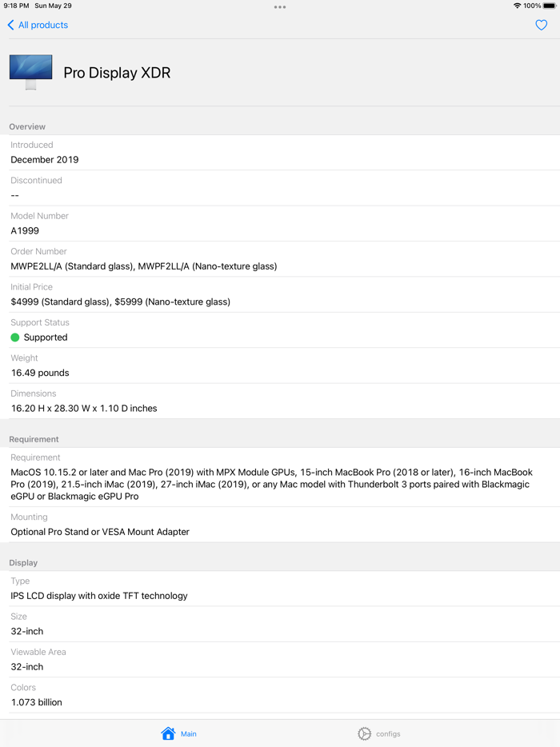
Task: Tap the Requirement section header
Action: (33, 438)
